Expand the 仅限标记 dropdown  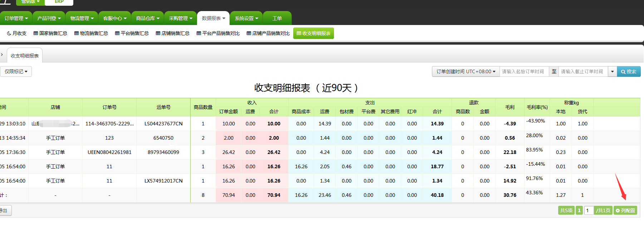(16, 71)
